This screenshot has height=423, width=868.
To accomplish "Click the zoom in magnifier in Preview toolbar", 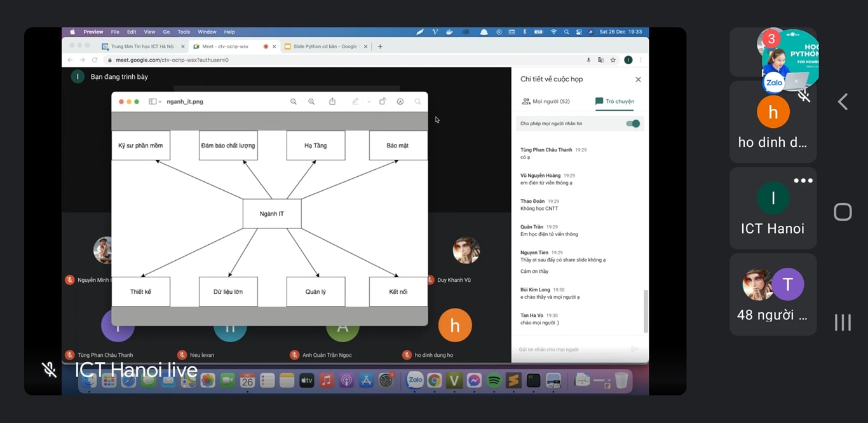I will click(x=311, y=102).
